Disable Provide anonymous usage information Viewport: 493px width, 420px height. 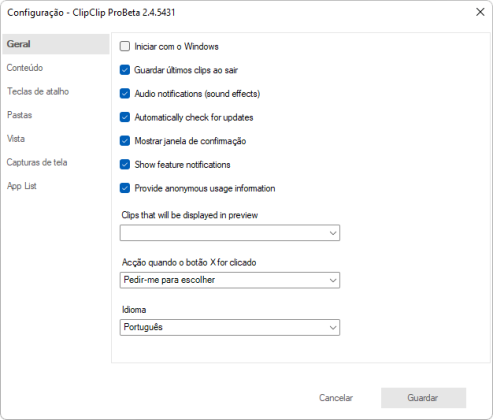(x=125, y=188)
